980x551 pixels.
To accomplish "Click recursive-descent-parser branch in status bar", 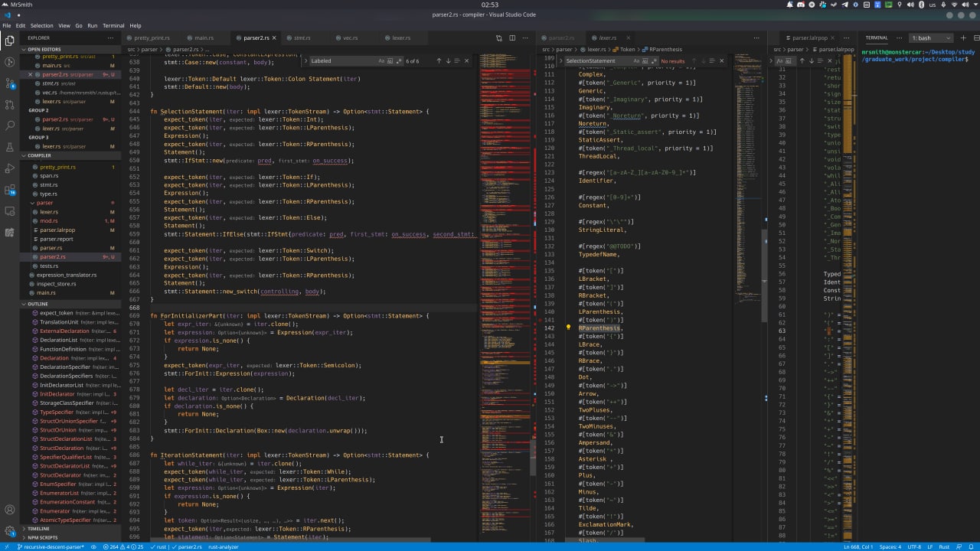I will point(51,547).
